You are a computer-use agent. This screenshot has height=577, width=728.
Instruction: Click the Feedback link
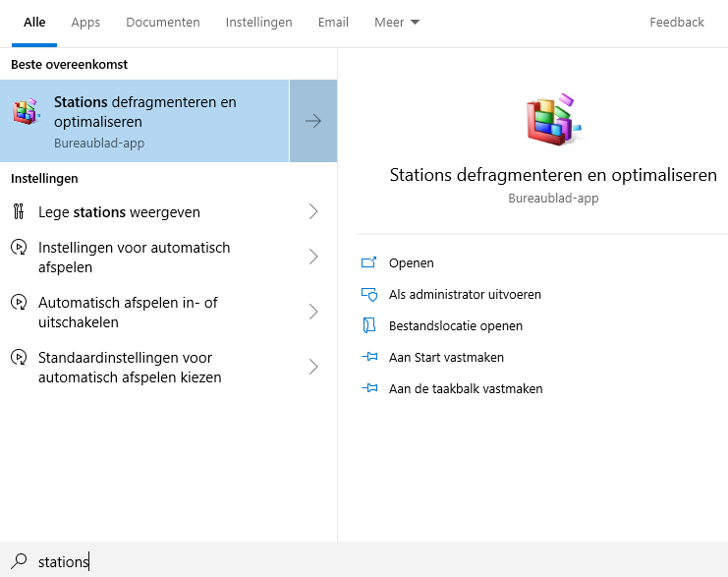(677, 23)
